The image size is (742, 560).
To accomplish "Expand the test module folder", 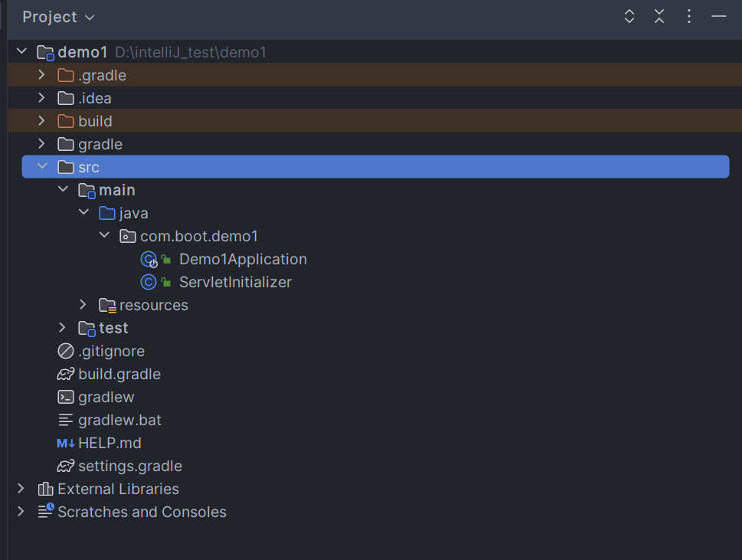I will [63, 328].
